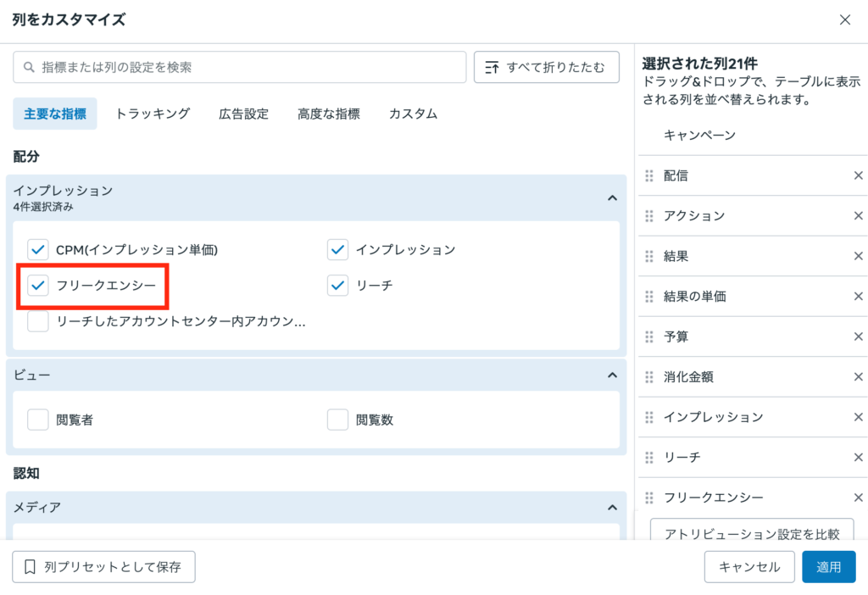Image resolution: width=868 pixels, height=595 pixels.
Task: Uncheck the フリークエンシー checkbox
Action: coord(37,286)
